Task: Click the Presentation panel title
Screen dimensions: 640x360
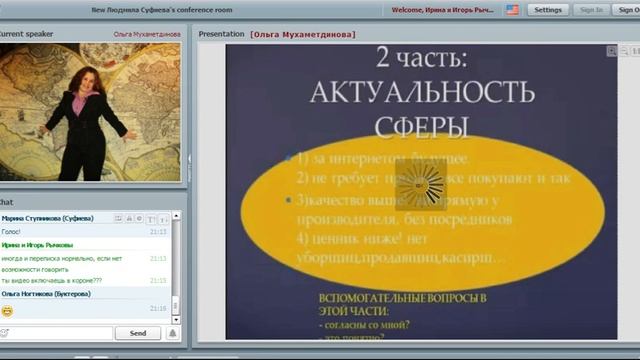Action: pos(221,34)
